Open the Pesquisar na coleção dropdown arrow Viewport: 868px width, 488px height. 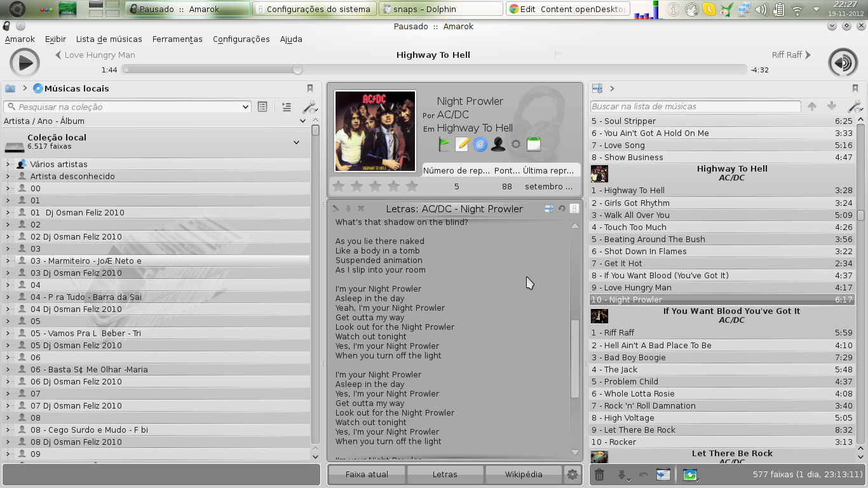pyautogui.click(x=246, y=107)
